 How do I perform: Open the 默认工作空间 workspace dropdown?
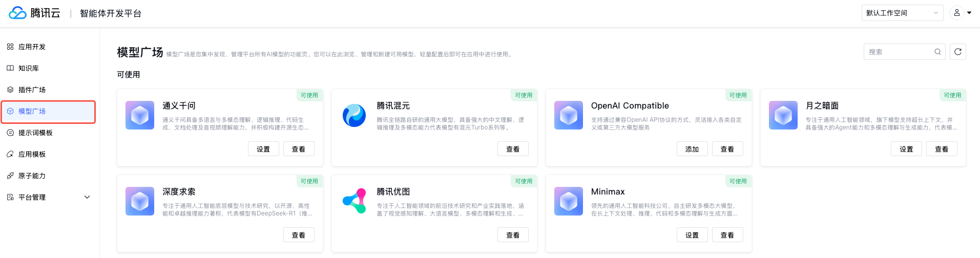(902, 13)
